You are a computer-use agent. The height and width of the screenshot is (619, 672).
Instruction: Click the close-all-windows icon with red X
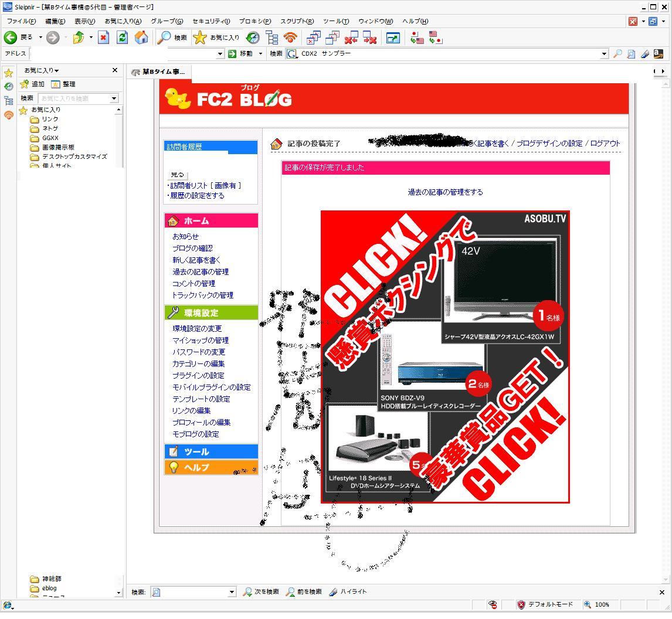313,38
